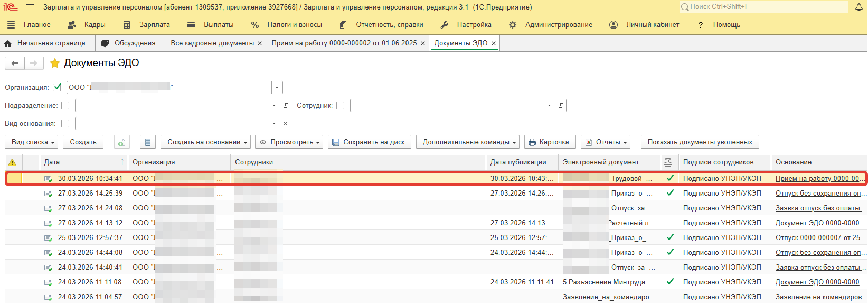Click the notifications bell icon

tap(858, 7)
